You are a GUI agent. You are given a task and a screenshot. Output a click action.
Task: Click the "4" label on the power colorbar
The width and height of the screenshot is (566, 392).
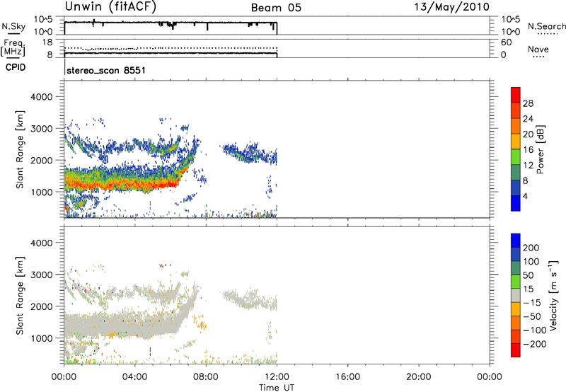click(x=525, y=196)
